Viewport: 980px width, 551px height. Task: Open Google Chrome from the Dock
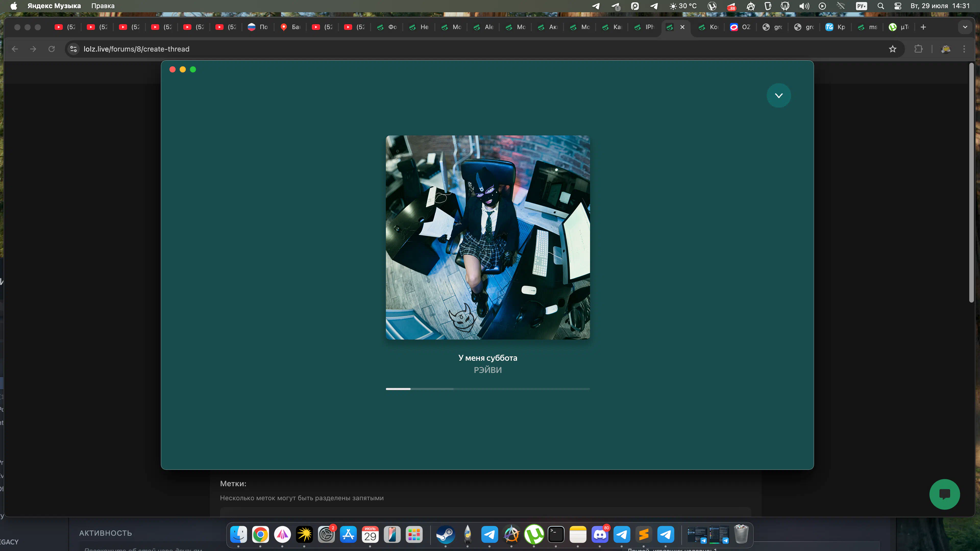tap(260, 534)
